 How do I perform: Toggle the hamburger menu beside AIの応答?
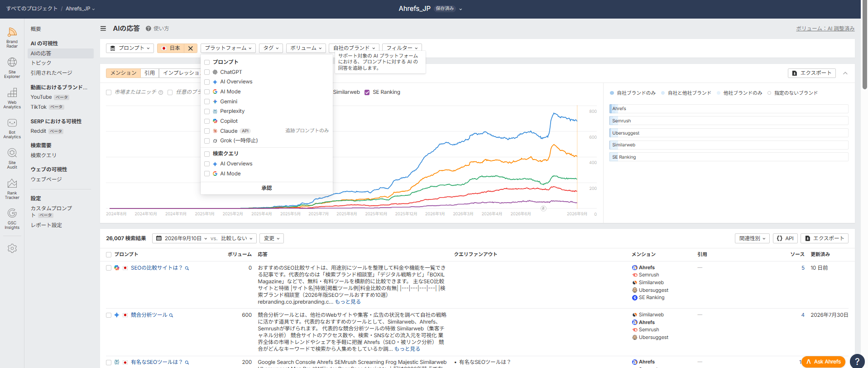coord(103,29)
